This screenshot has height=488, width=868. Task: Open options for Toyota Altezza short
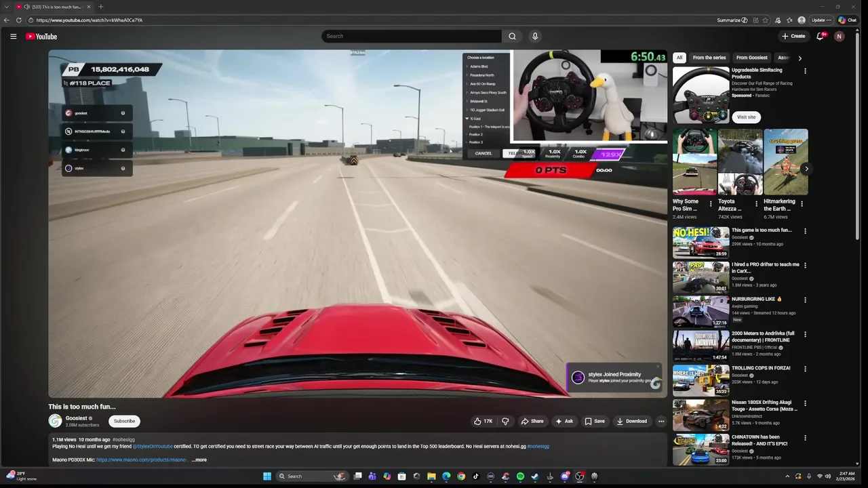[x=756, y=203]
